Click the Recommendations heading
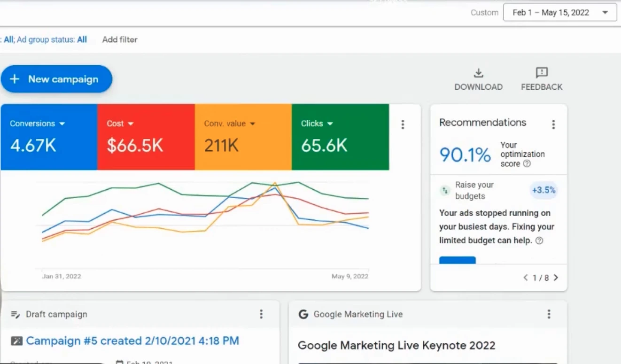 click(482, 123)
